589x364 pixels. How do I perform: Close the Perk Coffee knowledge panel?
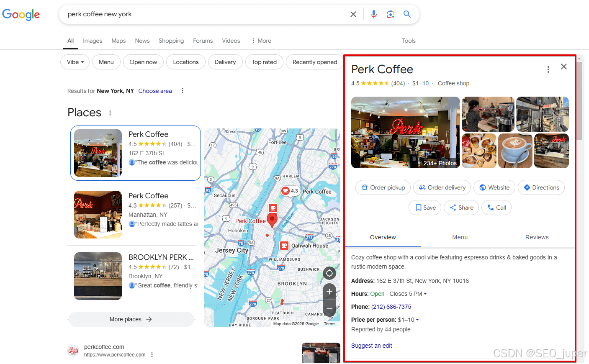[564, 67]
